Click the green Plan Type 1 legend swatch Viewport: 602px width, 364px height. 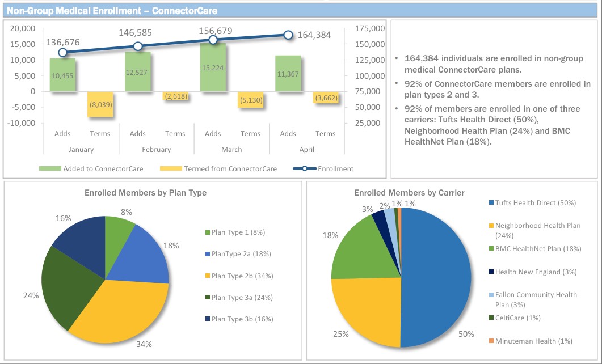pos(208,233)
